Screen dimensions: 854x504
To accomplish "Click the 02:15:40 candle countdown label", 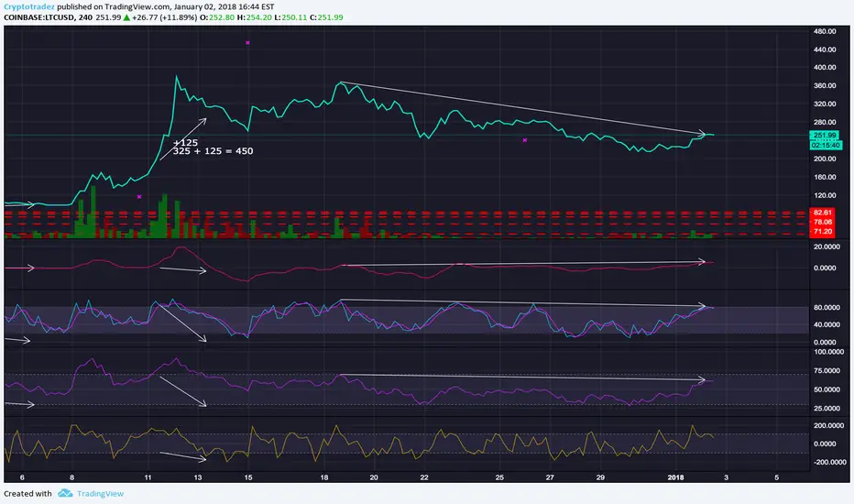I will point(825,146).
